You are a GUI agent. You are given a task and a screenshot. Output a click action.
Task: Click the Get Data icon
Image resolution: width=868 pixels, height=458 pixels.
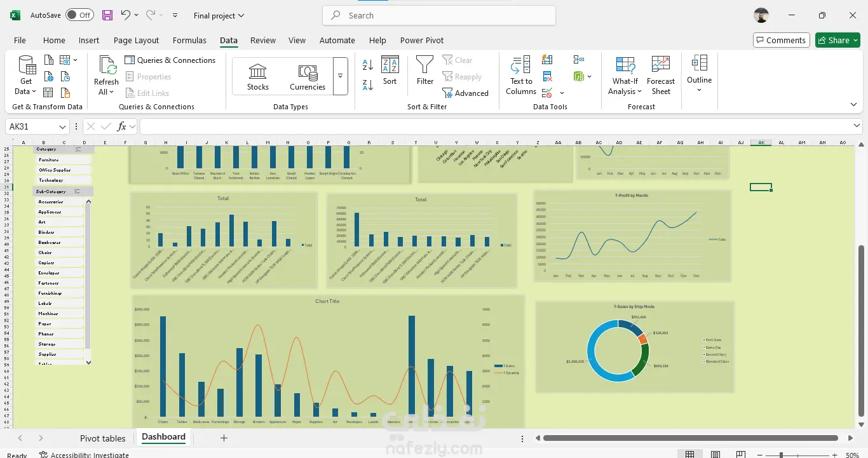coord(26,75)
